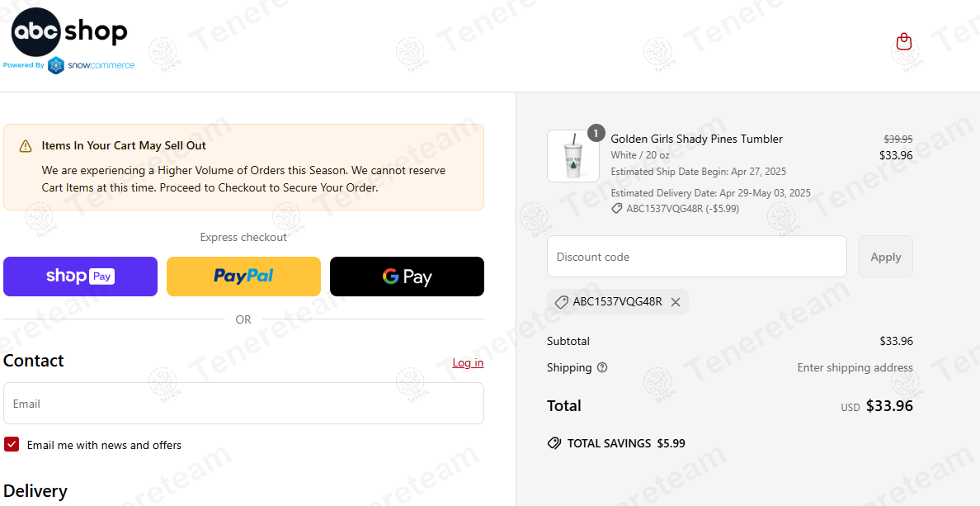
Task: Pay with Google Pay button
Action: [407, 277]
